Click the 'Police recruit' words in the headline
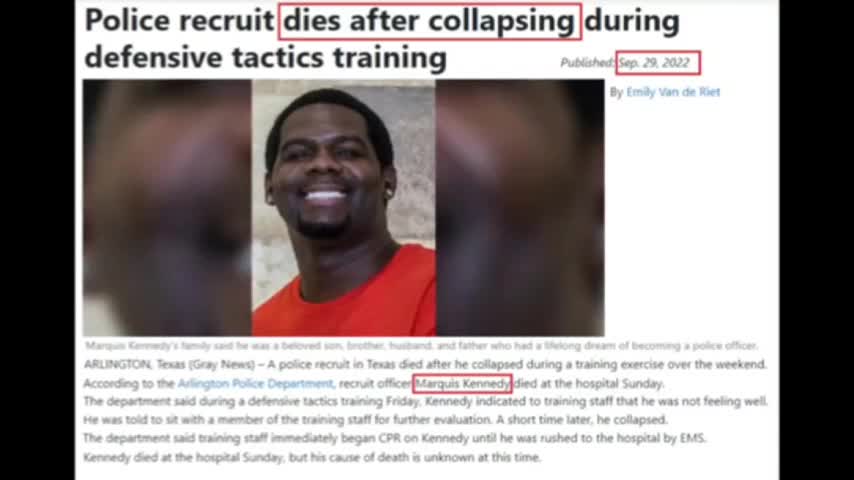 point(179,21)
